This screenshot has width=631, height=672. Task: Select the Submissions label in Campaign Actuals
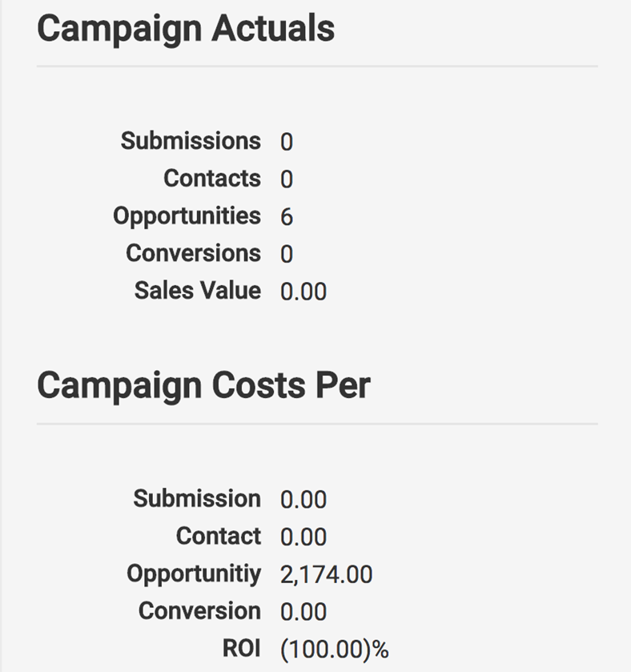[191, 141]
